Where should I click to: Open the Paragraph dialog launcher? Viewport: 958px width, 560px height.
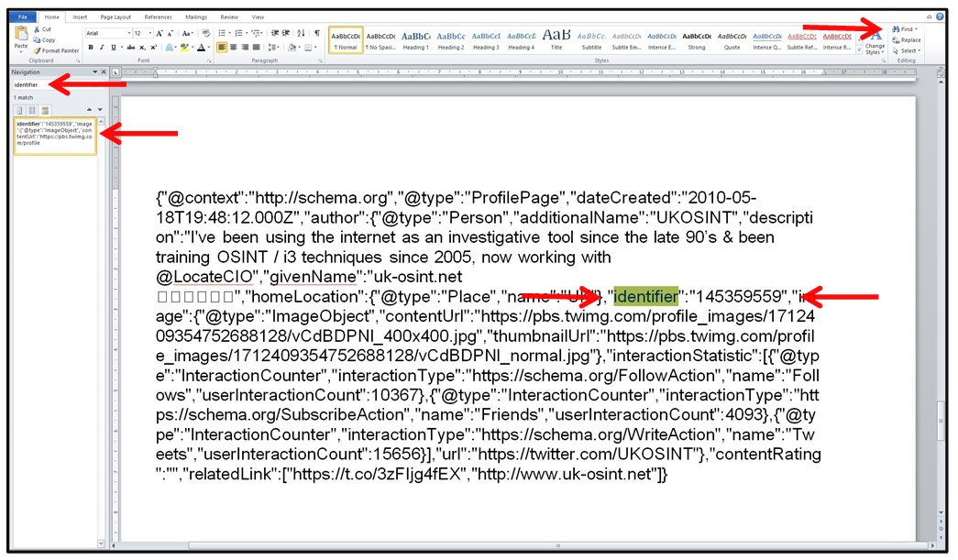tap(320, 61)
